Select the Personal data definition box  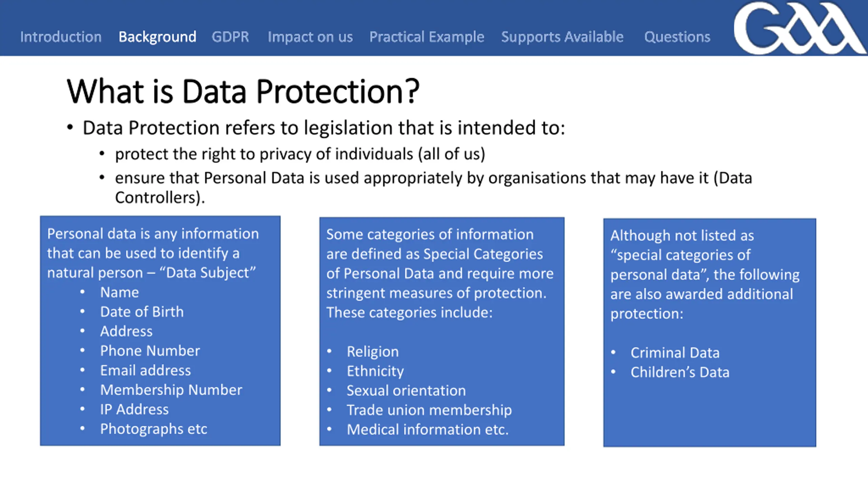[160, 331]
